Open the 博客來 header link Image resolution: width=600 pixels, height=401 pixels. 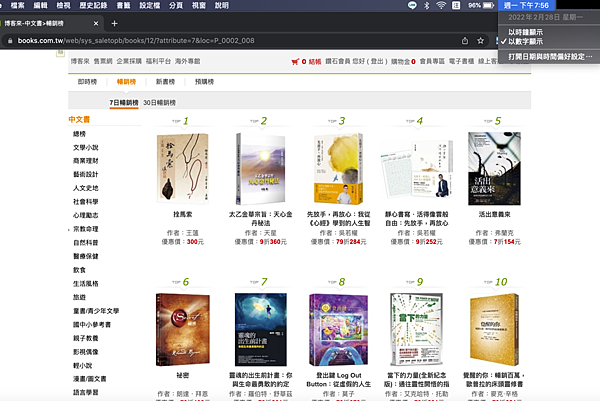click(80, 61)
